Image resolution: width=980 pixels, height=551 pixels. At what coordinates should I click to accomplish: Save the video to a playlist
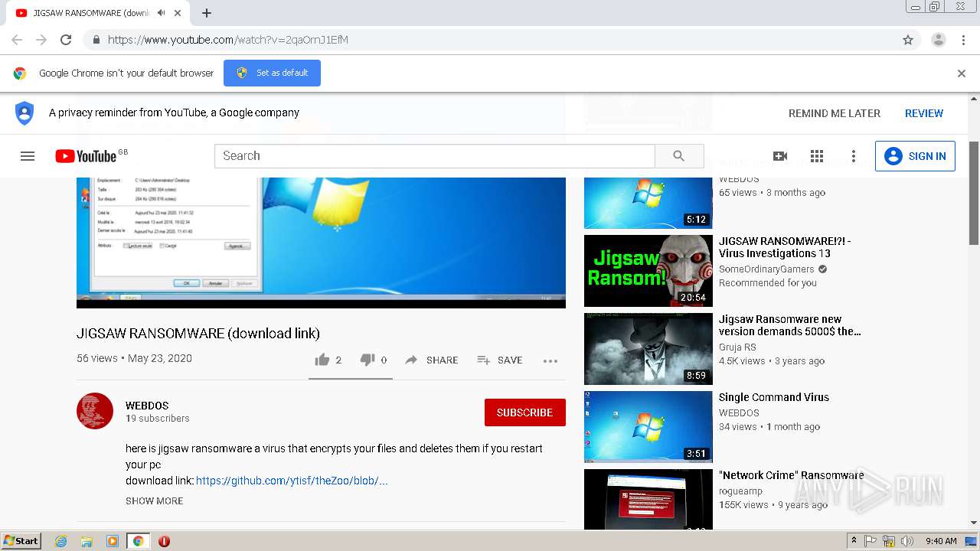pos(500,360)
